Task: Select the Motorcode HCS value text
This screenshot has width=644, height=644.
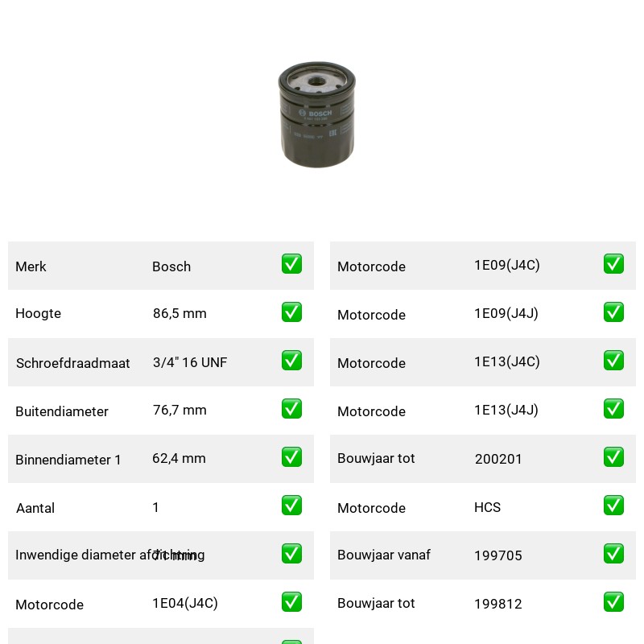Action: [x=487, y=507]
